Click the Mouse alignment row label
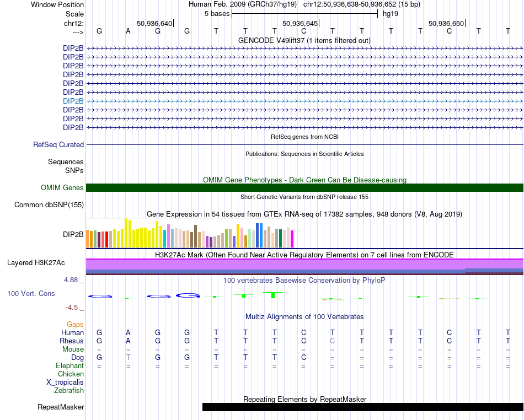This screenshot has width=524, height=420. [73, 349]
